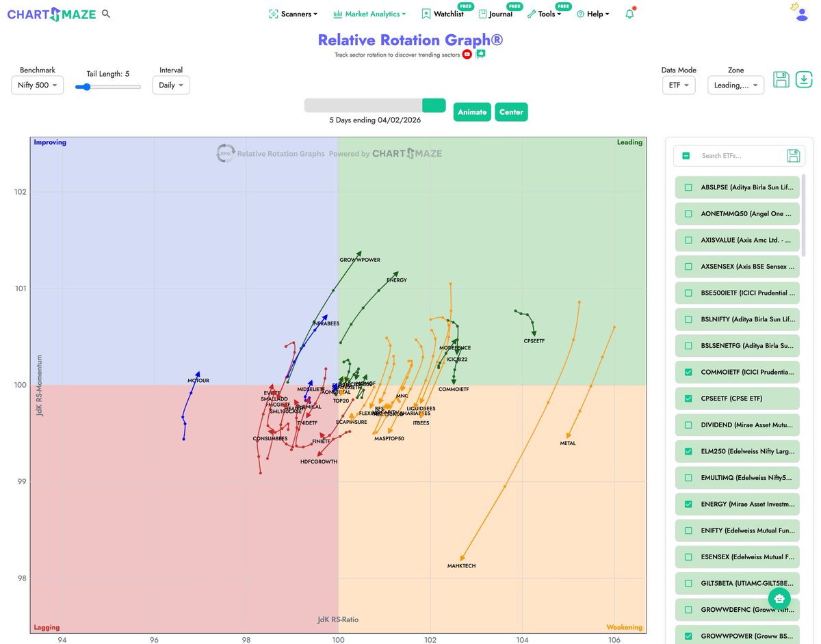Click the ETF list scrollbar
The height and width of the screenshot is (644, 821).
804,215
